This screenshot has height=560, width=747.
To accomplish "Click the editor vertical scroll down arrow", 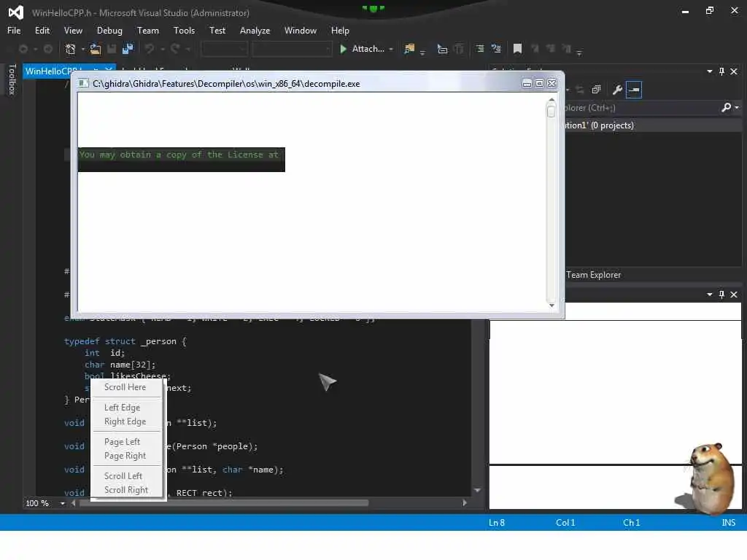I will 477,490.
